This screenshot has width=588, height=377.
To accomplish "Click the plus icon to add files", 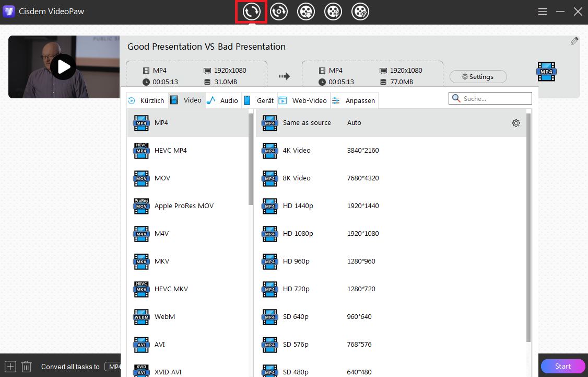I will (x=10, y=367).
